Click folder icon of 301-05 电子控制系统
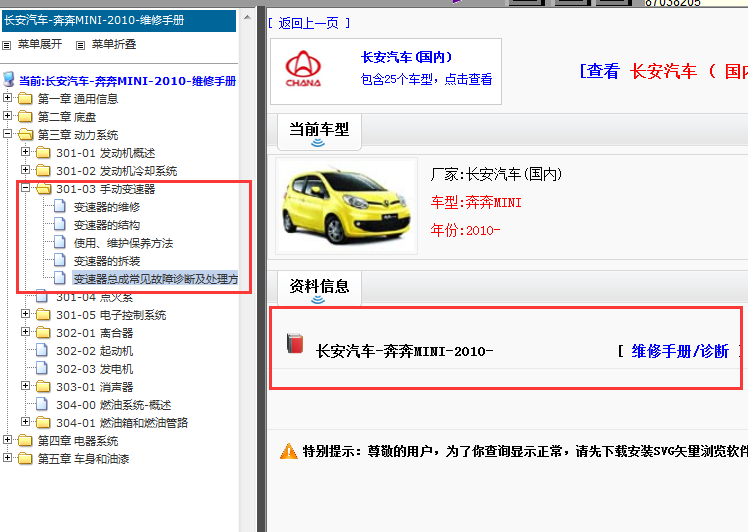This screenshot has height=532, width=748. (x=43, y=315)
